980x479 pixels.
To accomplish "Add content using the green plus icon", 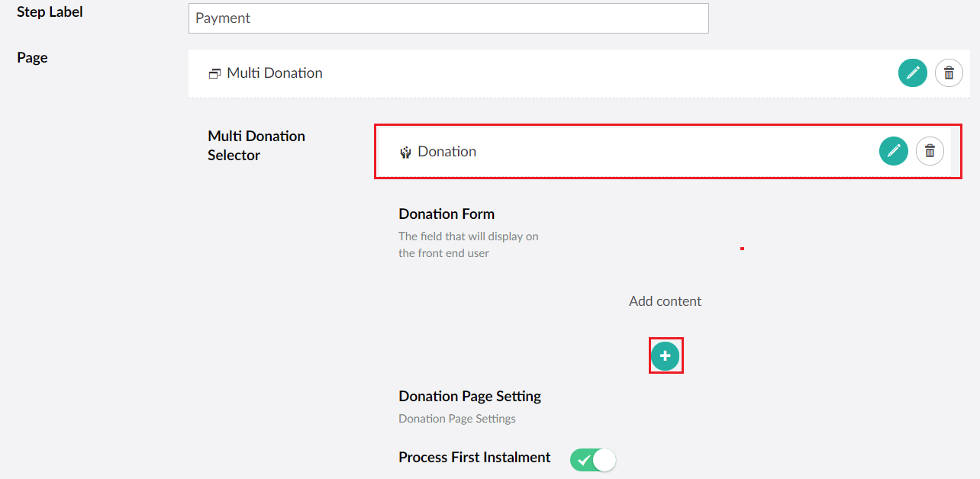I will (665, 355).
